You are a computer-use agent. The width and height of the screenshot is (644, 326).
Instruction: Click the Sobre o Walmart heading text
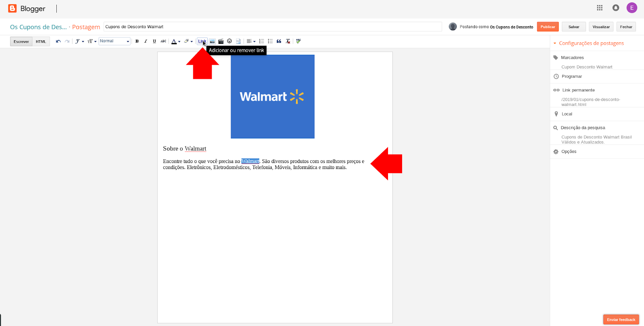[184, 149]
